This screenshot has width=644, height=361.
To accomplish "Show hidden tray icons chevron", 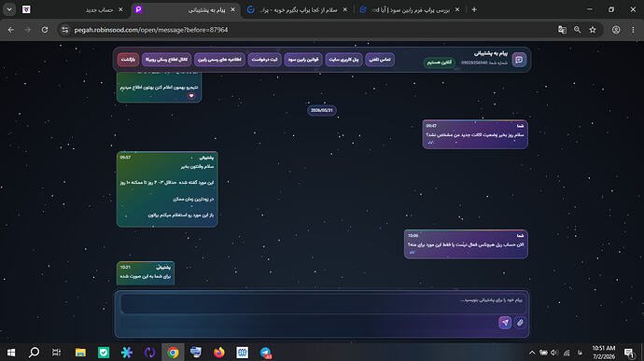I will point(532,353).
